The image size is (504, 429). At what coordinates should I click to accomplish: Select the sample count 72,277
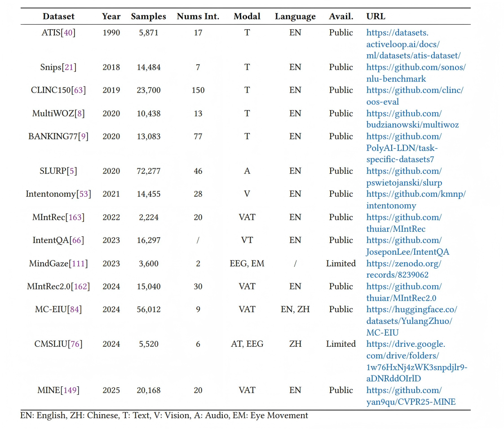pos(149,171)
